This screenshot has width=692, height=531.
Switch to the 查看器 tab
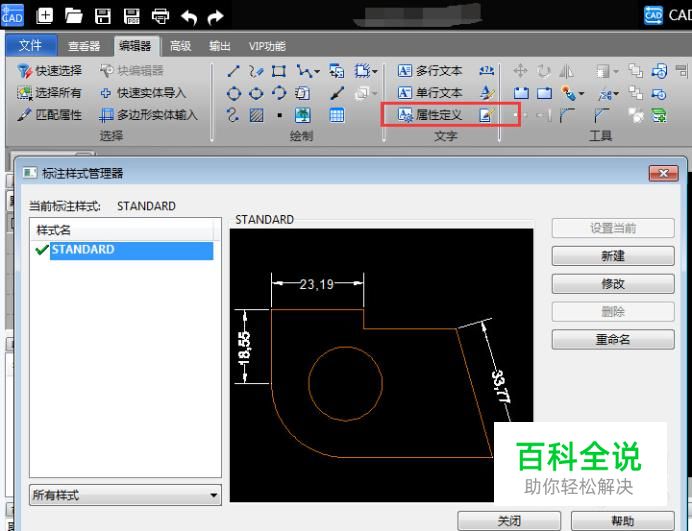tap(84, 46)
